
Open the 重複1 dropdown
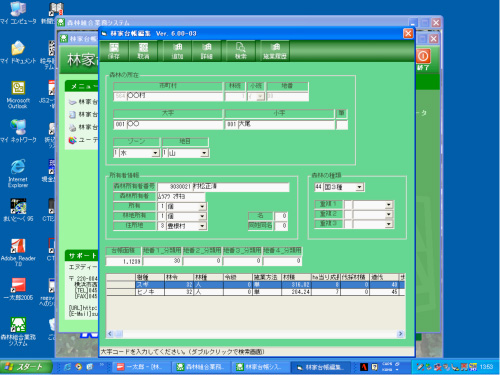[389, 204]
